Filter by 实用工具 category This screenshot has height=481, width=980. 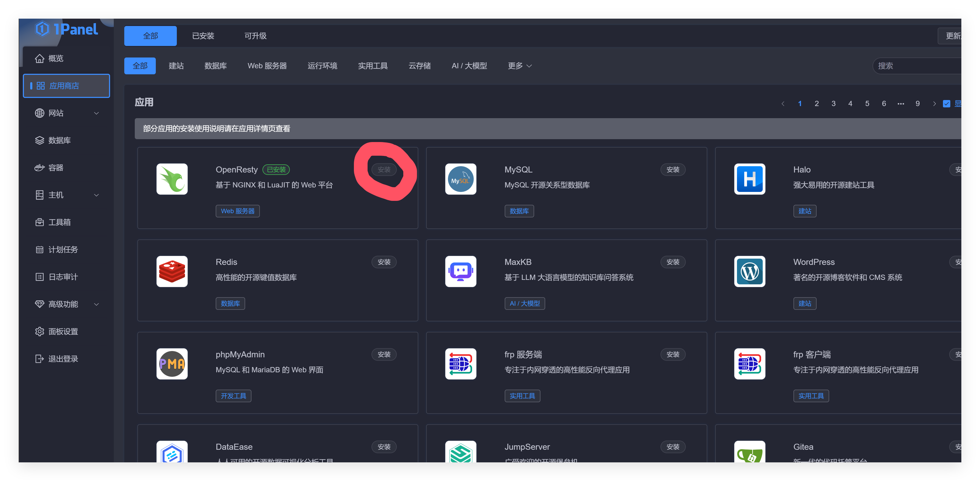373,66
